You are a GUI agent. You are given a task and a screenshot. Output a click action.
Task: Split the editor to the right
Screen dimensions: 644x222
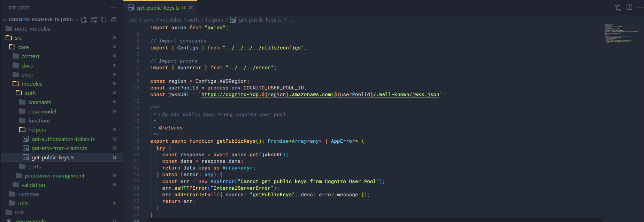tap(629, 8)
